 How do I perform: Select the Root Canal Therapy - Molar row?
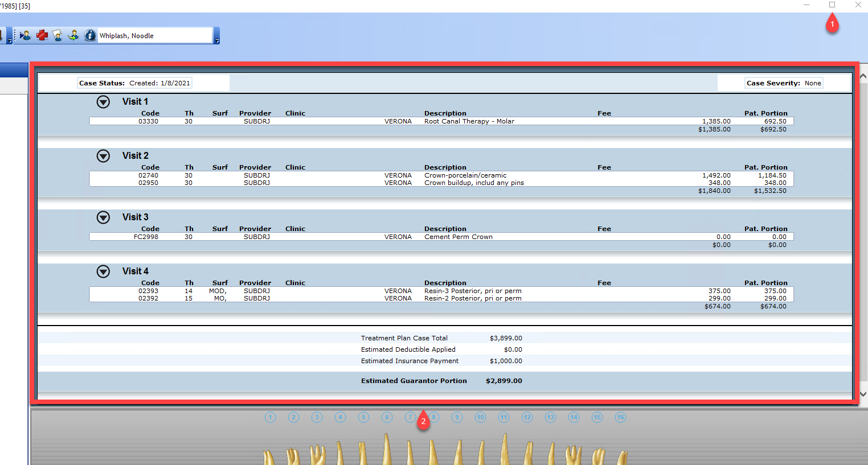pyautogui.click(x=441, y=121)
